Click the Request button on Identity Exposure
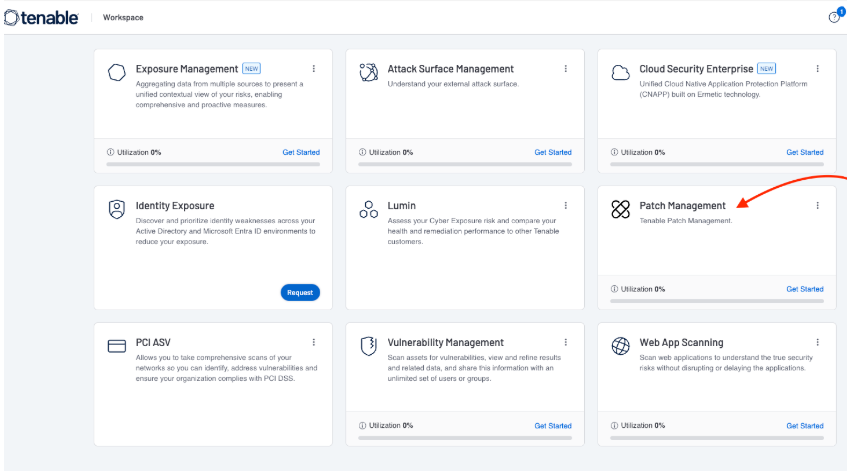 pos(300,293)
